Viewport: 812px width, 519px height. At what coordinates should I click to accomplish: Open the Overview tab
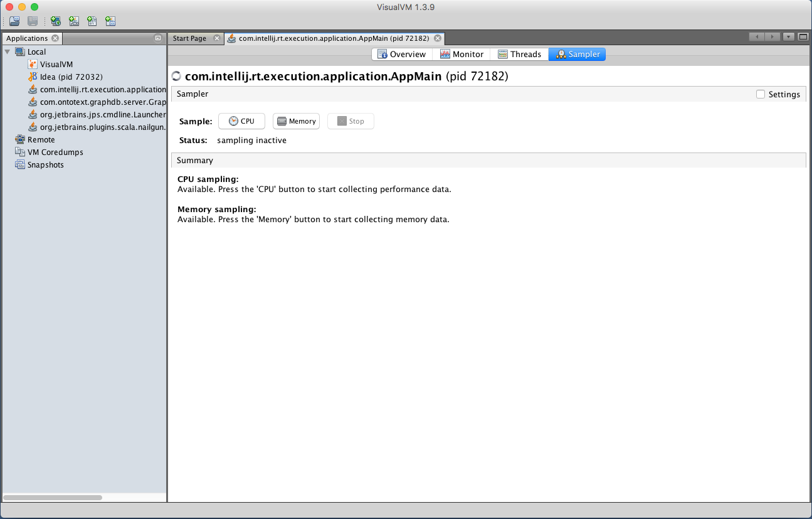point(402,55)
